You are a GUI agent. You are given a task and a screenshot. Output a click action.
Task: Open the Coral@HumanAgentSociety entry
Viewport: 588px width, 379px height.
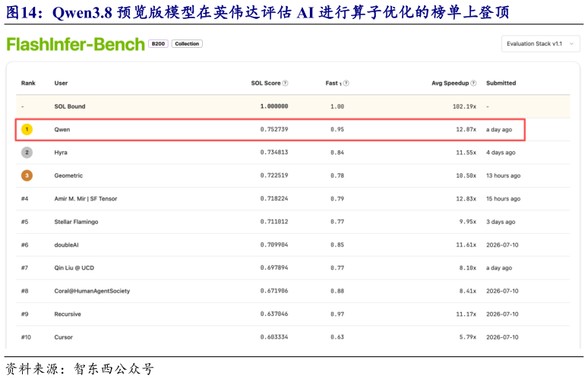(92, 291)
